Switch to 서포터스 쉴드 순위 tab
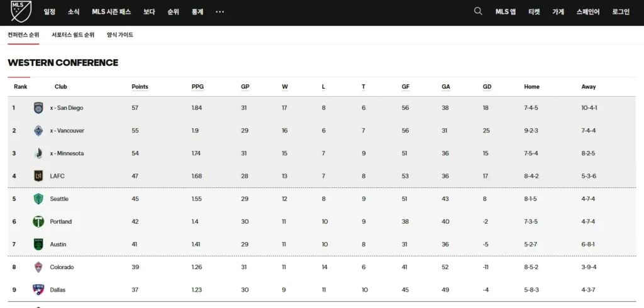 (73, 35)
